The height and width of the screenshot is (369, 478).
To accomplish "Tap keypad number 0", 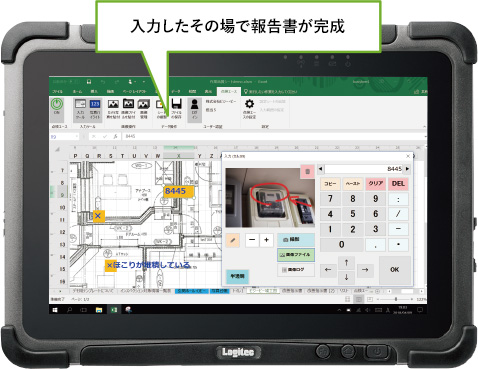I will pyautogui.click(x=342, y=245).
